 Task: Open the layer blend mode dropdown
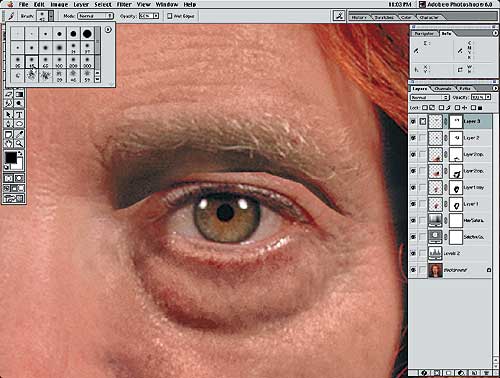tap(430, 97)
